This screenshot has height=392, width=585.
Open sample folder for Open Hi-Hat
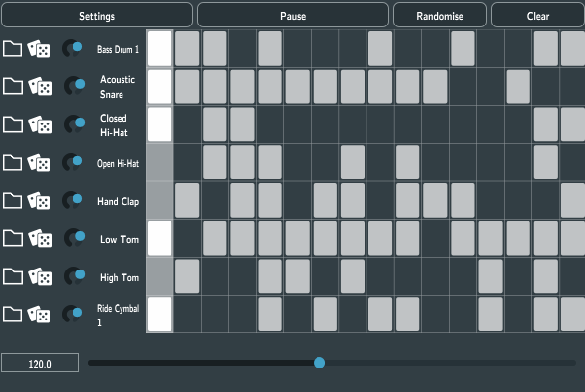12,163
